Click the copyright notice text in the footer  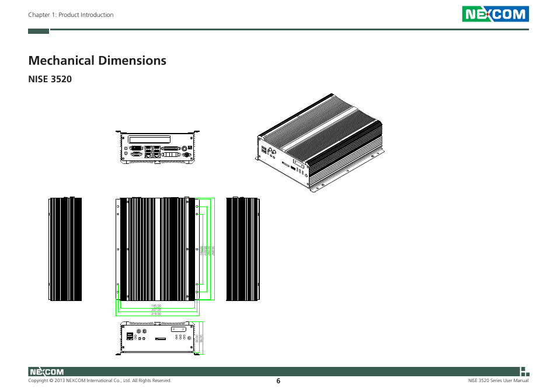coord(100,381)
